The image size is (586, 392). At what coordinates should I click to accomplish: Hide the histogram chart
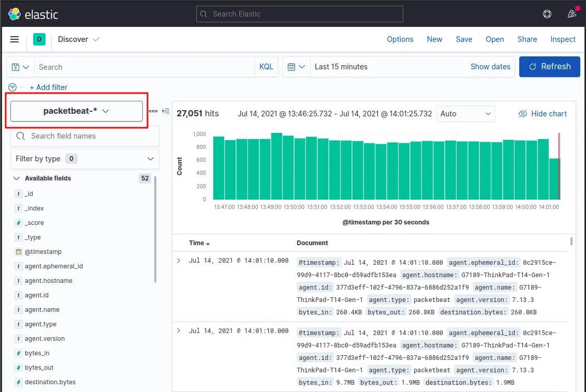click(x=543, y=114)
